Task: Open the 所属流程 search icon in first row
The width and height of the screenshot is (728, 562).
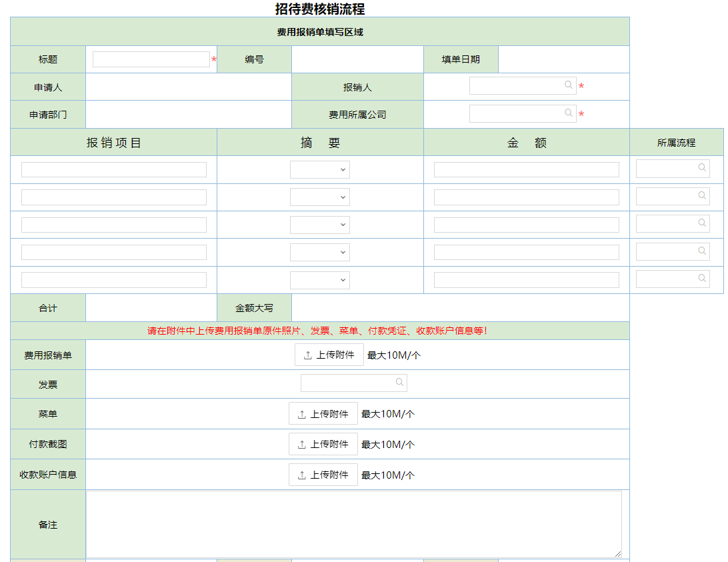Action: tap(702, 168)
